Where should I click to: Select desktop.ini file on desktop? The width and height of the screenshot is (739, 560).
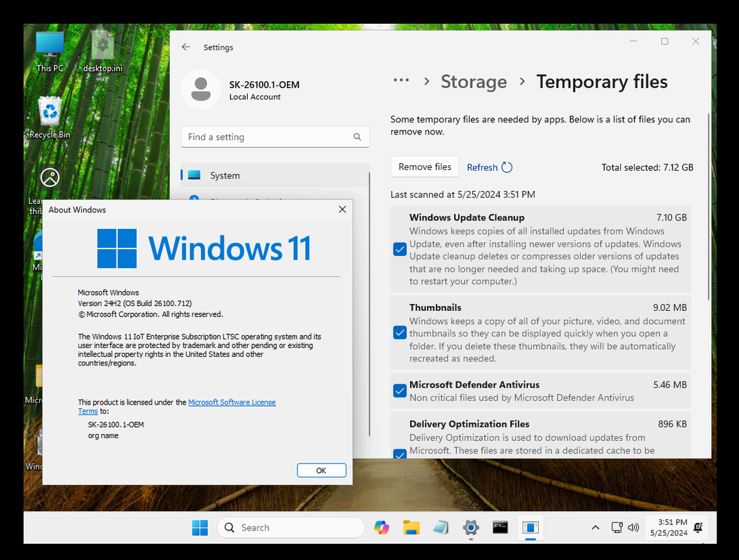point(103,52)
